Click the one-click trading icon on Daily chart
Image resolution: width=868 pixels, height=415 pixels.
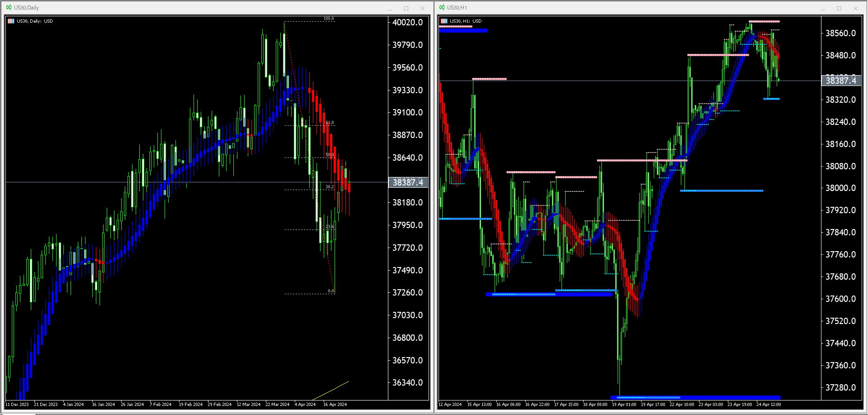(11, 21)
